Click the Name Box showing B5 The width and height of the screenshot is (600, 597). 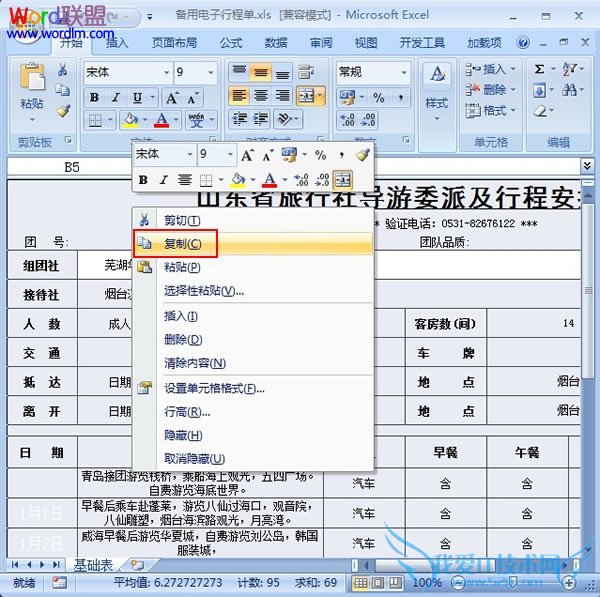pos(72,167)
